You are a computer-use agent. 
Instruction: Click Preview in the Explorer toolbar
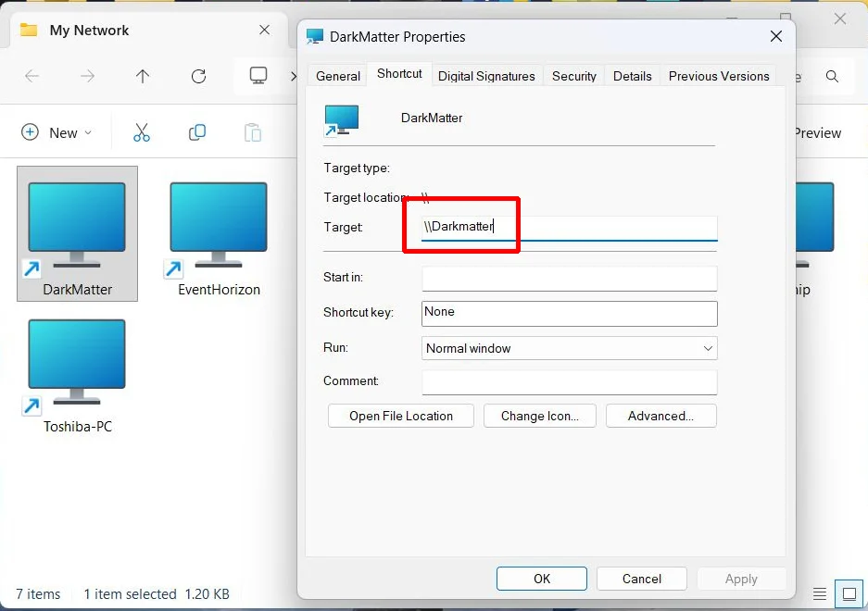pos(818,132)
